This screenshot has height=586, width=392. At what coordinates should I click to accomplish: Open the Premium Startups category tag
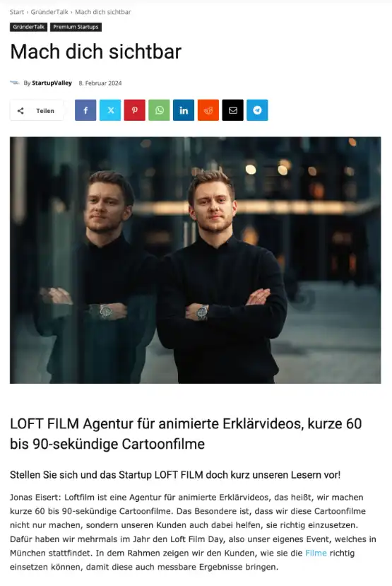pyautogui.click(x=76, y=27)
